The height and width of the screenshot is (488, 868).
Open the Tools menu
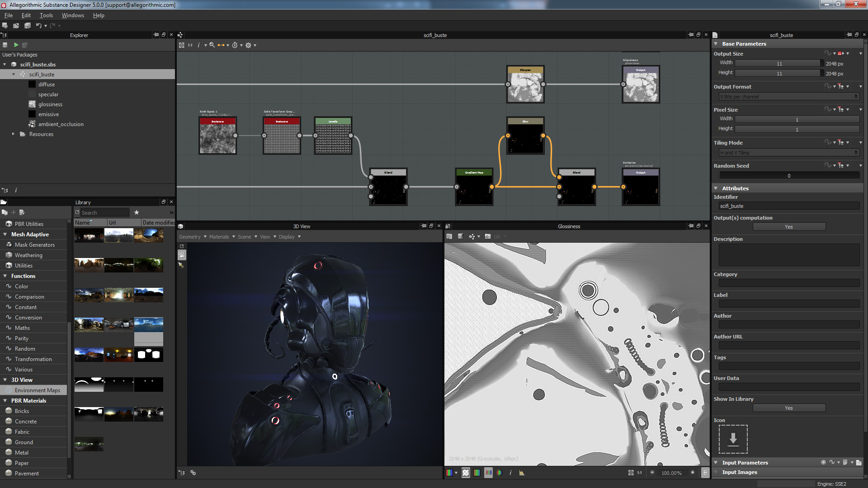pyautogui.click(x=46, y=15)
